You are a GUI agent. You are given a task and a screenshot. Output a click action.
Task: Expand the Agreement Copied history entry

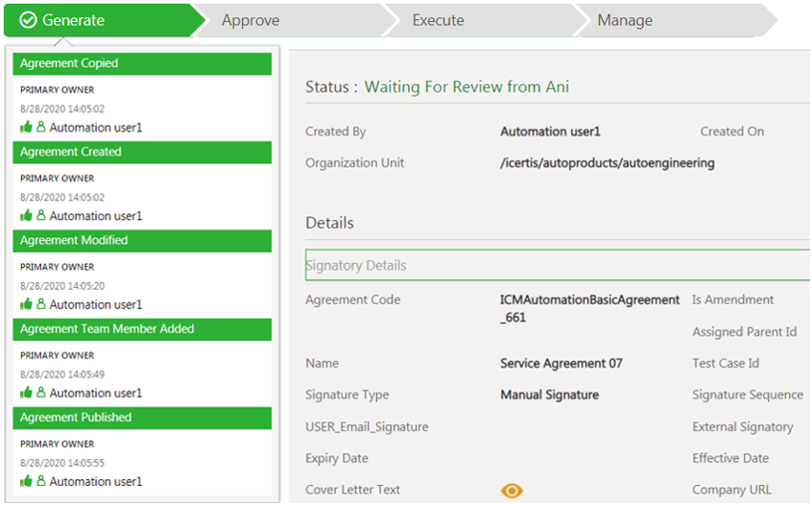tap(142, 63)
